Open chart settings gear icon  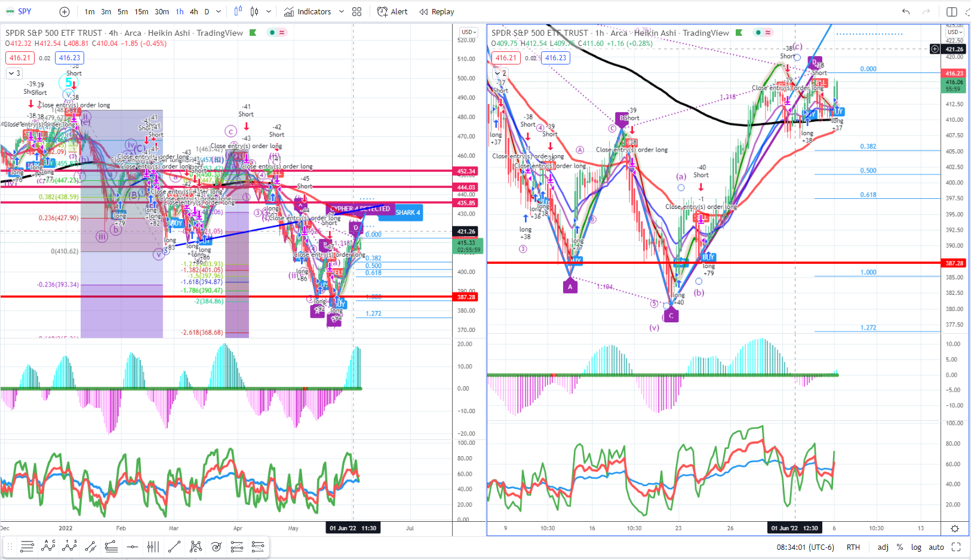click(955, 528)
